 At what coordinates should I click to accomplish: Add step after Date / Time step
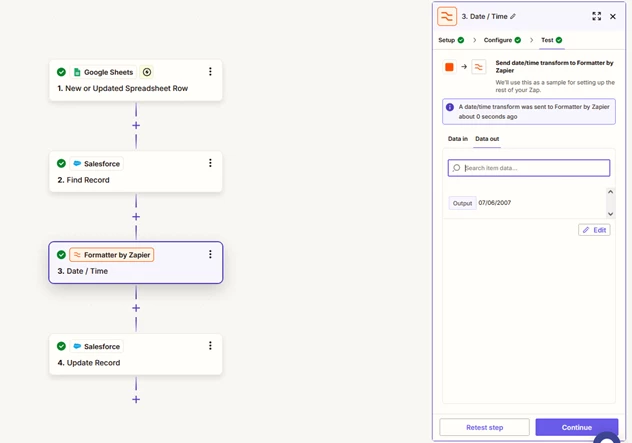pos(136,308)
